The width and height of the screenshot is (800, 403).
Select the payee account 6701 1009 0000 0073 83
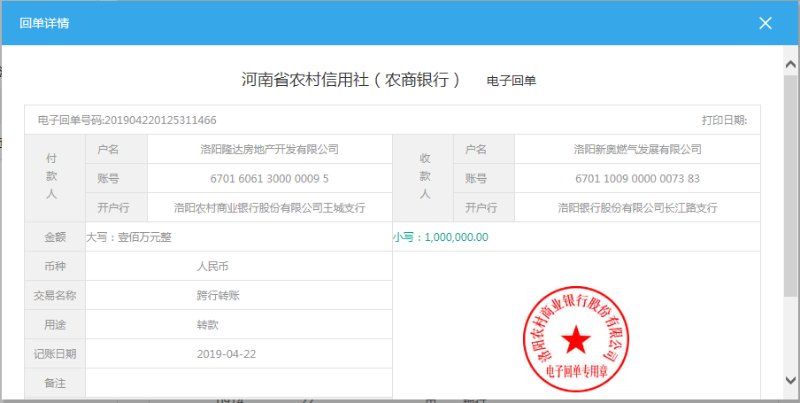(x=637, y=179)
